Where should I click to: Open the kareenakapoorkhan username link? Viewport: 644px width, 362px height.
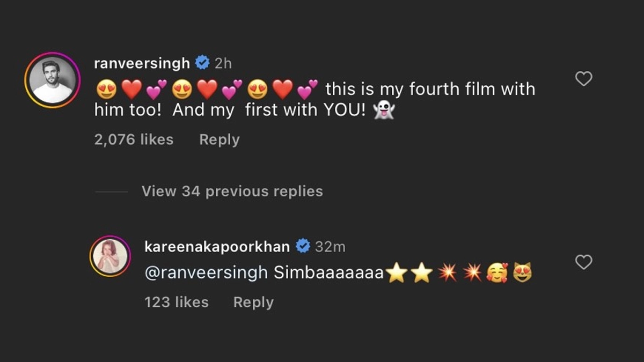coord(217,247)
